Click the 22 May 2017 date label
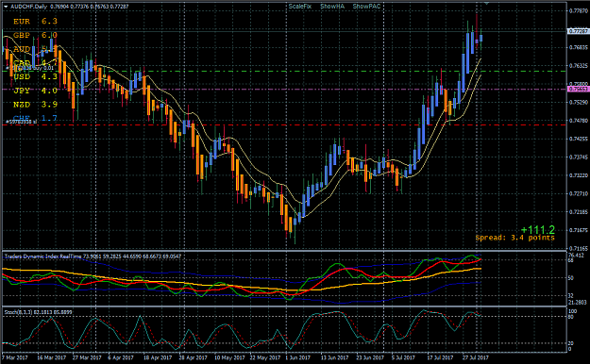Viewport: 590px width, 364px height. [265, 357]
